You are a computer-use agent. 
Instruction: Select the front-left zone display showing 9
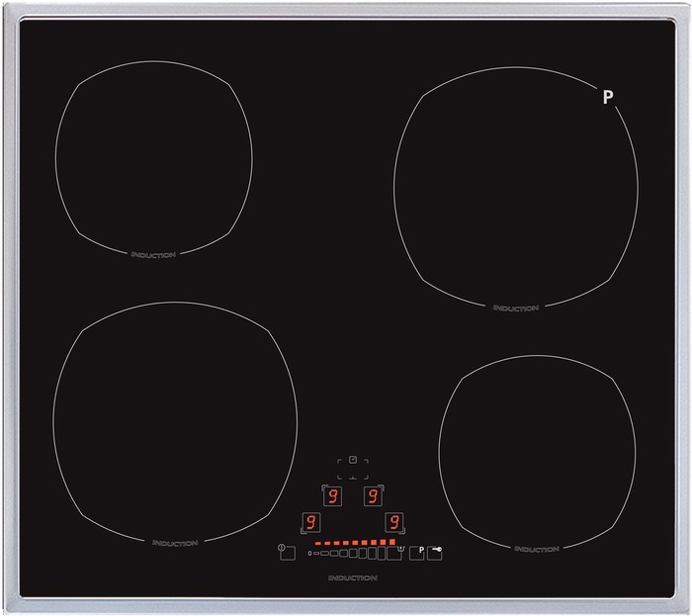click(310, 521)
